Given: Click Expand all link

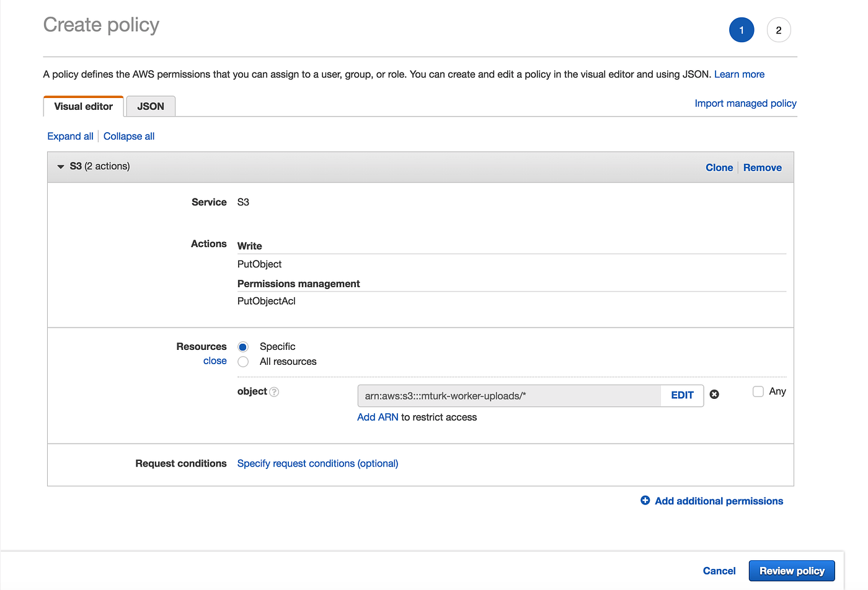Looking at the screenshot, I should tap(70, 136).
